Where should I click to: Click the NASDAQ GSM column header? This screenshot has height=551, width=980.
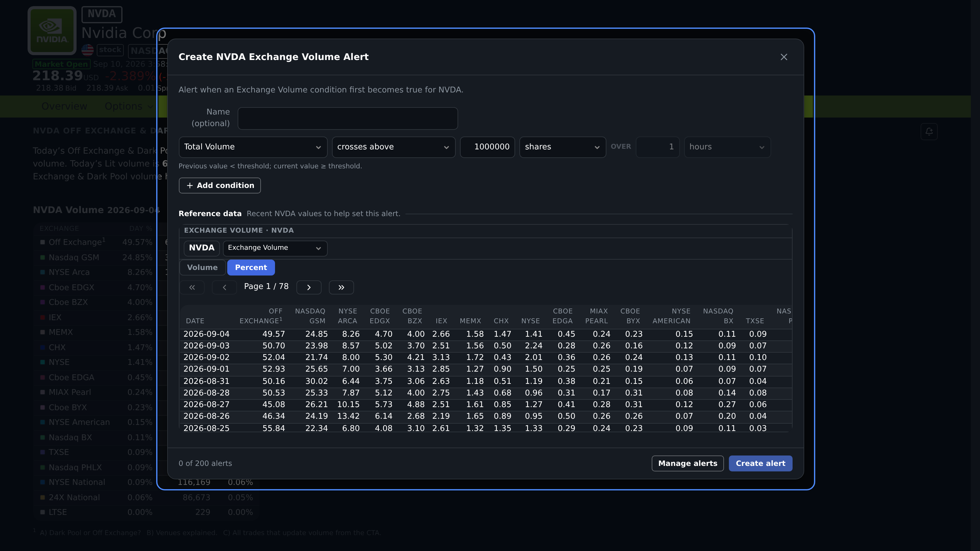click(310, 316)
